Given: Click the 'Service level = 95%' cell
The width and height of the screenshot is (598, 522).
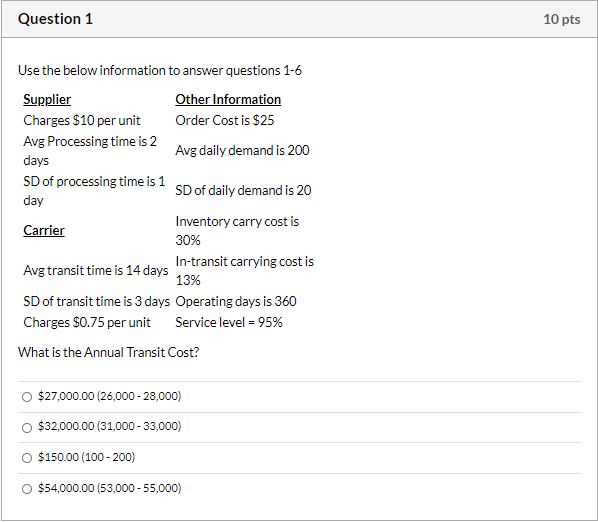Looking at the screenshot, I should tap(229, 323).
